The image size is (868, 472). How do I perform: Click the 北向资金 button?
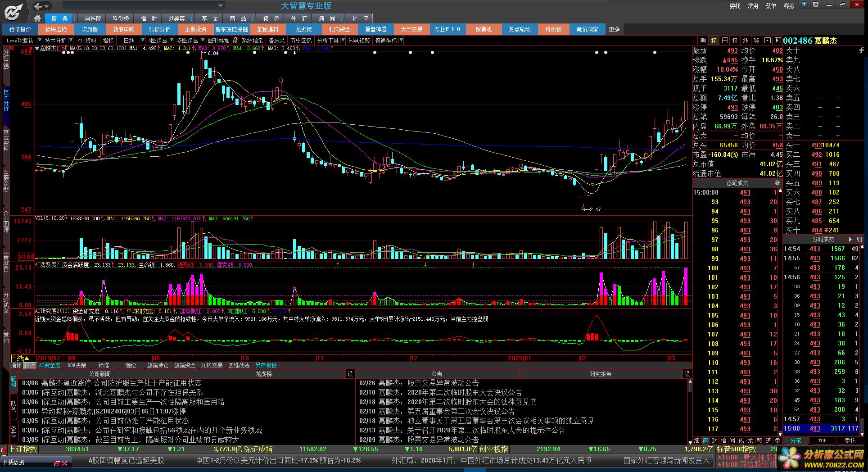[x=339, y=29]
